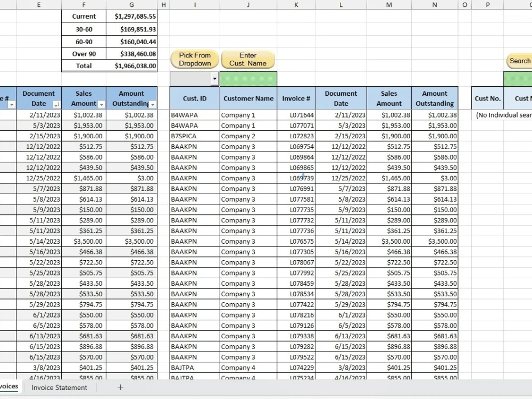
Task: Click the Cust. ID column header
Action: point(195,98)
